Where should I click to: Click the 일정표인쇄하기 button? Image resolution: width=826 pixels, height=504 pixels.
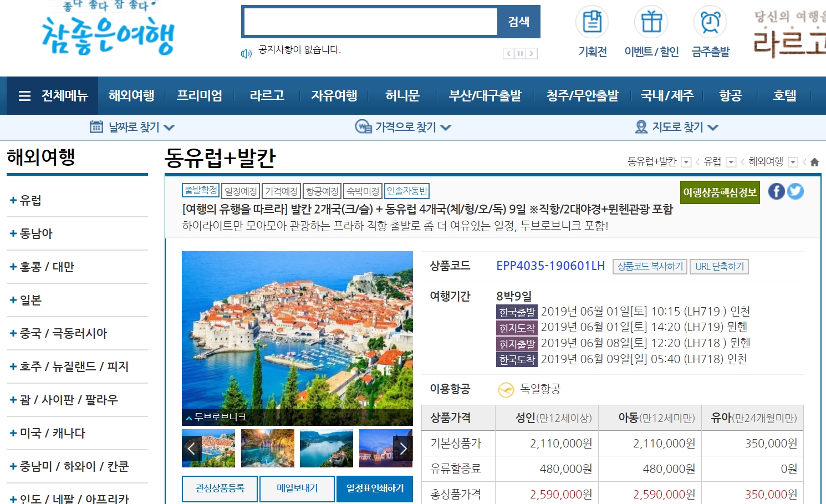tap(375, 488)
